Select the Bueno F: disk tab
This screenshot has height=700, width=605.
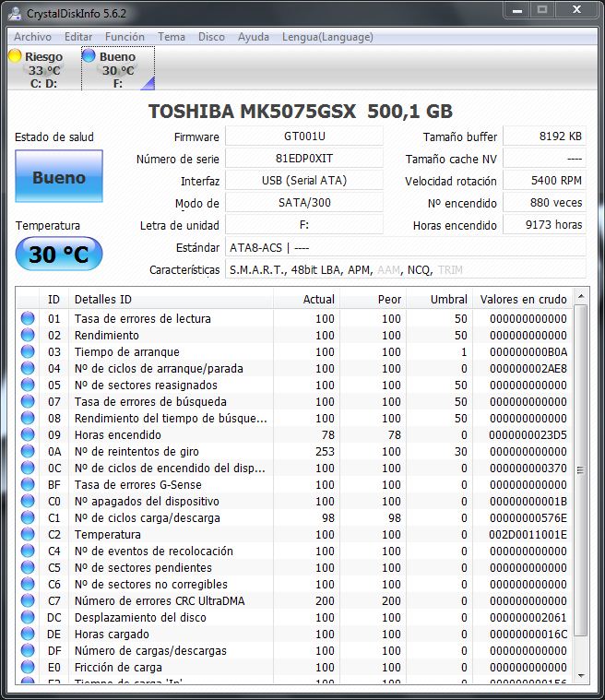(x=118, y=69)
